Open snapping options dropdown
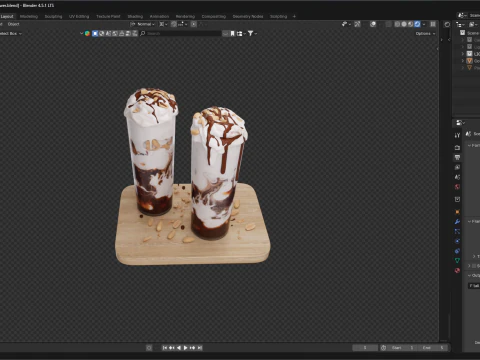 (x=182, y=24)
